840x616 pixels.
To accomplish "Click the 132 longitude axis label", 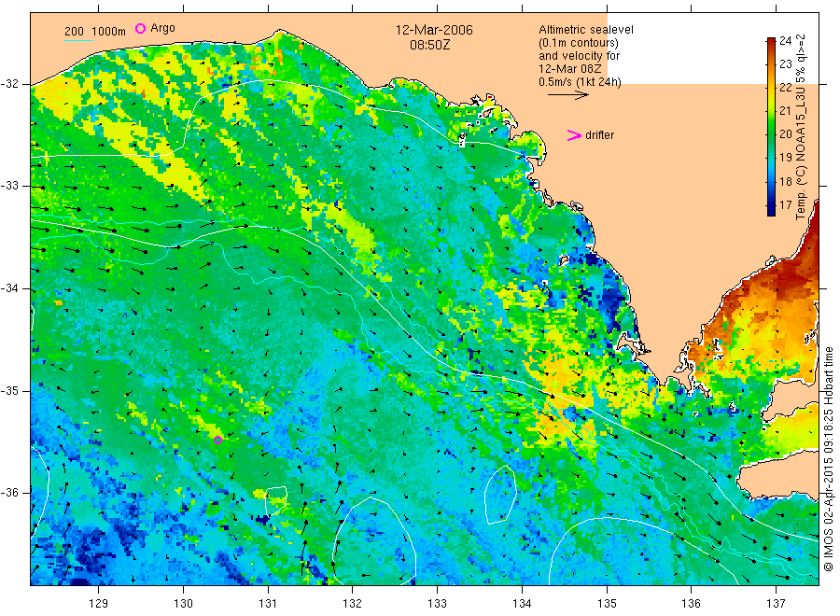I will pos(353,604).
